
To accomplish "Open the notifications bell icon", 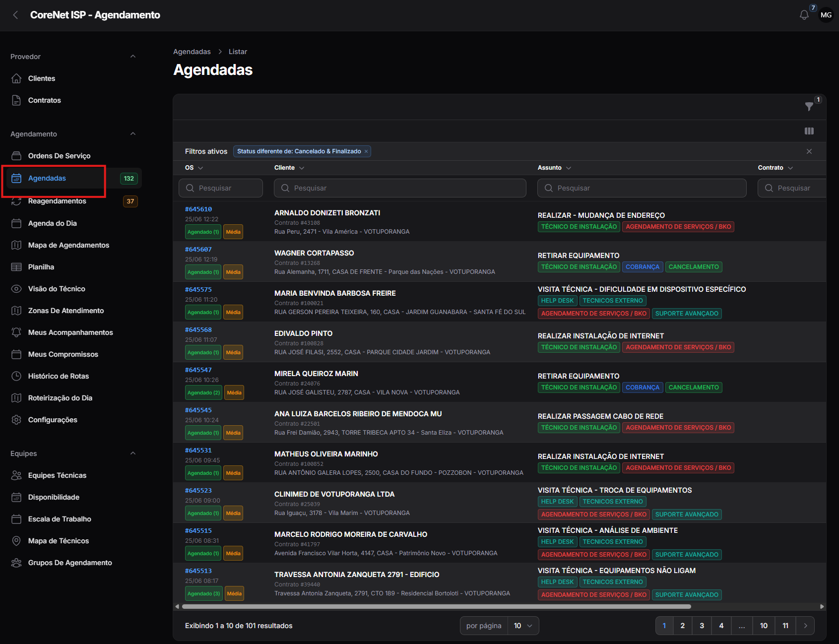I will pyautogui.click(x=804, y=15).
